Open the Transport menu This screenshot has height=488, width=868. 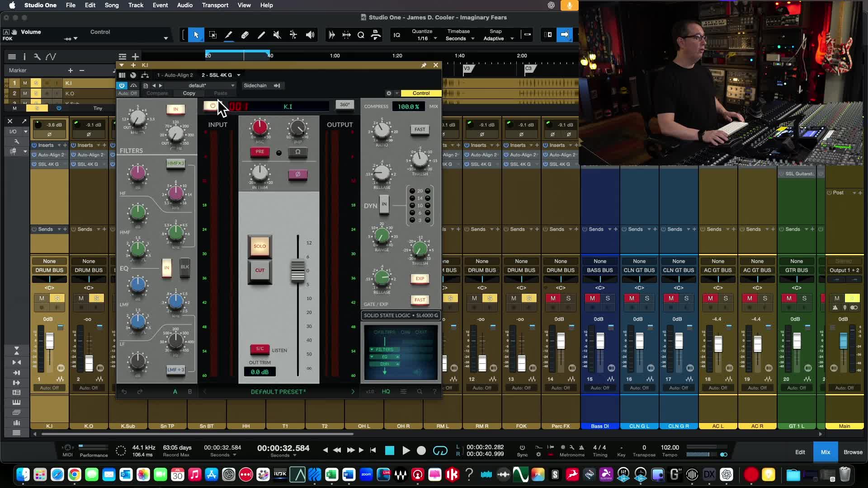point(215,5)
